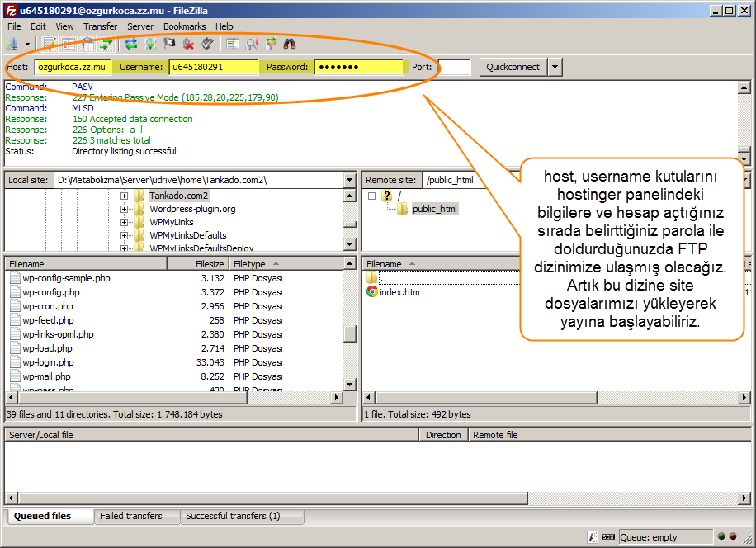Open the Local site path dropdown
Screen dimensions: 756x548
350,180
